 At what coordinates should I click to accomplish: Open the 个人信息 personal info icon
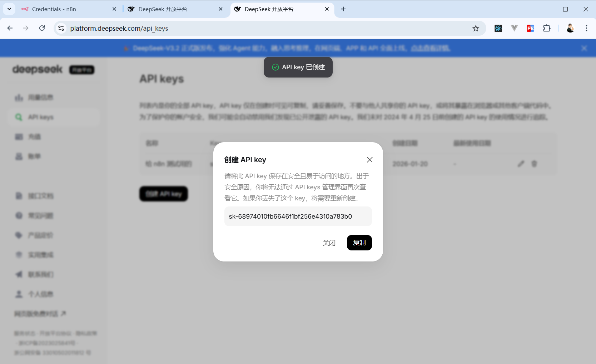pyautogui.click(x=19, y=294)
